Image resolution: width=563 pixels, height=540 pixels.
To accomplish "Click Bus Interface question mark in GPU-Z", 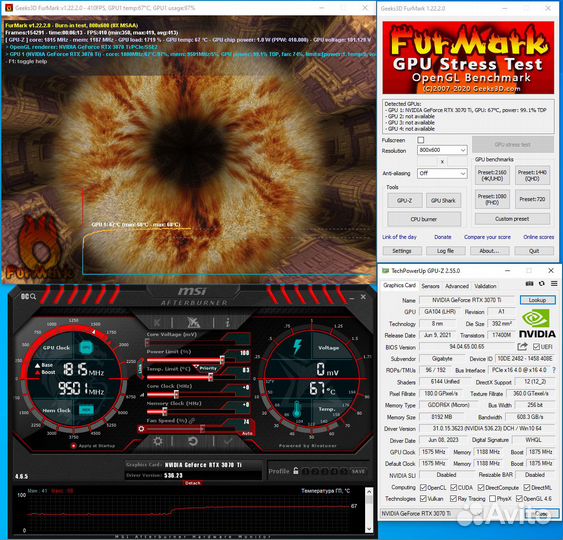I will (x=553, y=369).
